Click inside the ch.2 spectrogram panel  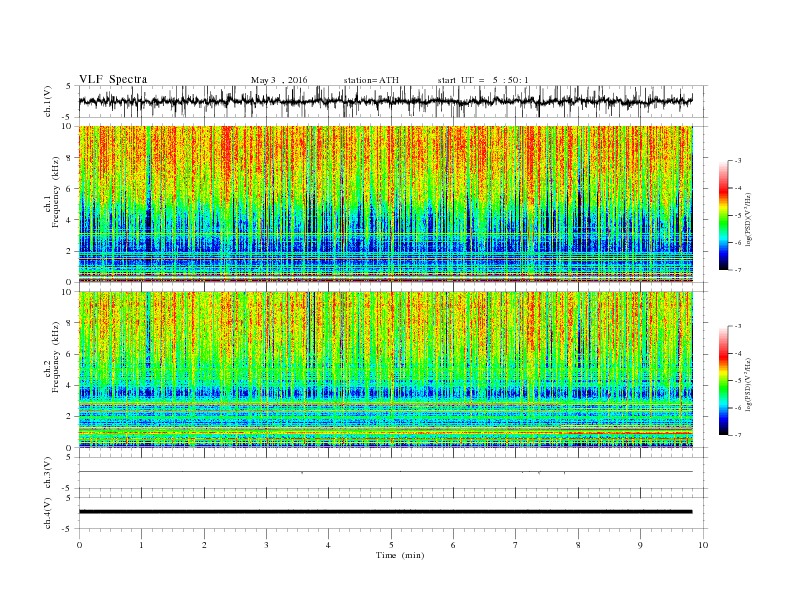pyautogui.click(x=385, y=370)
